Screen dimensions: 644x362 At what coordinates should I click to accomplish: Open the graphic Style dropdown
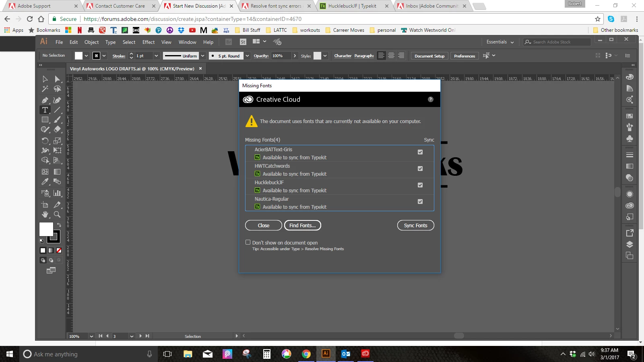(x=325, y=56)
